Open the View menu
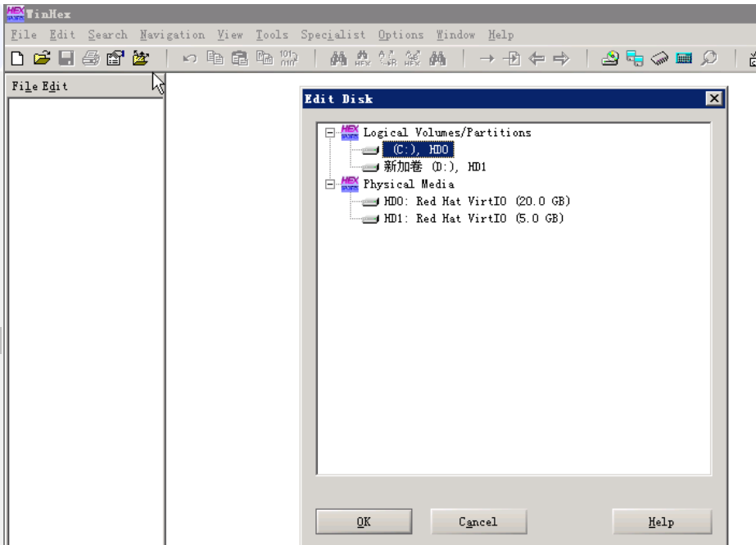 pos(230,34)
